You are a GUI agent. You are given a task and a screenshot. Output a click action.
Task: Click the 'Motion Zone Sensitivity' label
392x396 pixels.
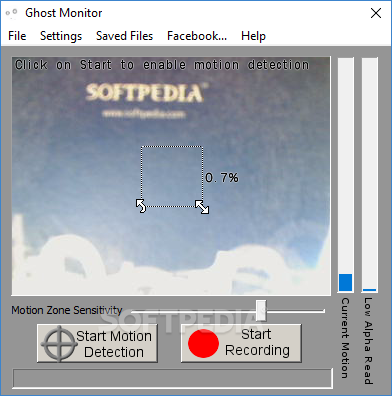pyautogui.click(x=67, y=310)
